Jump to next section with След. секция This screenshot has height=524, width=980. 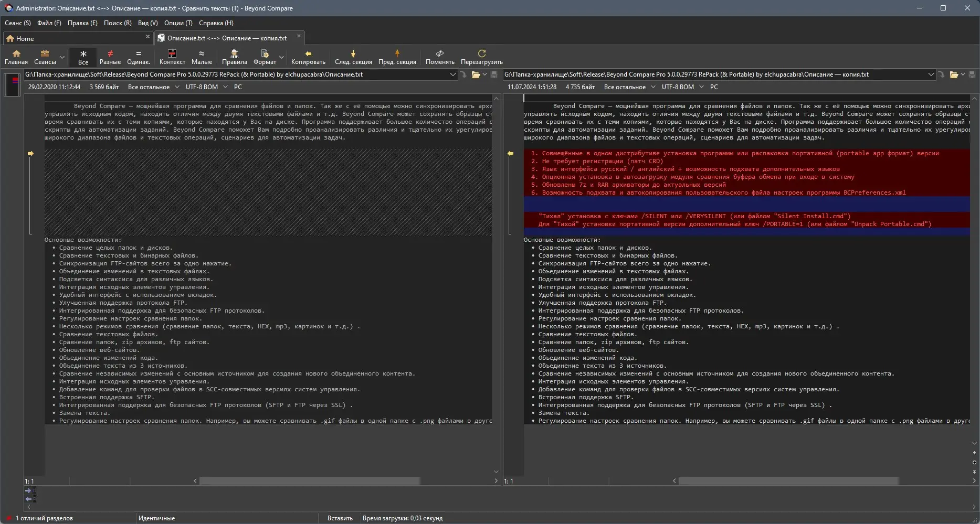[353, 57]
